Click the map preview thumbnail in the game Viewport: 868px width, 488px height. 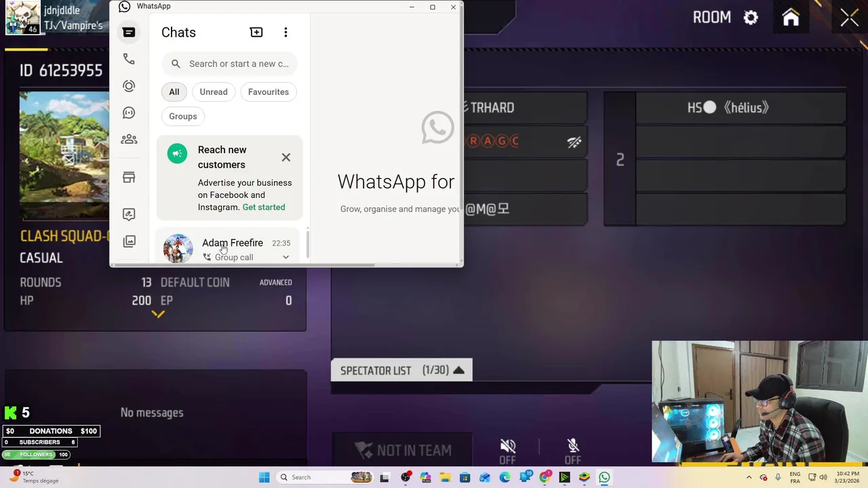tap(64, 155)
